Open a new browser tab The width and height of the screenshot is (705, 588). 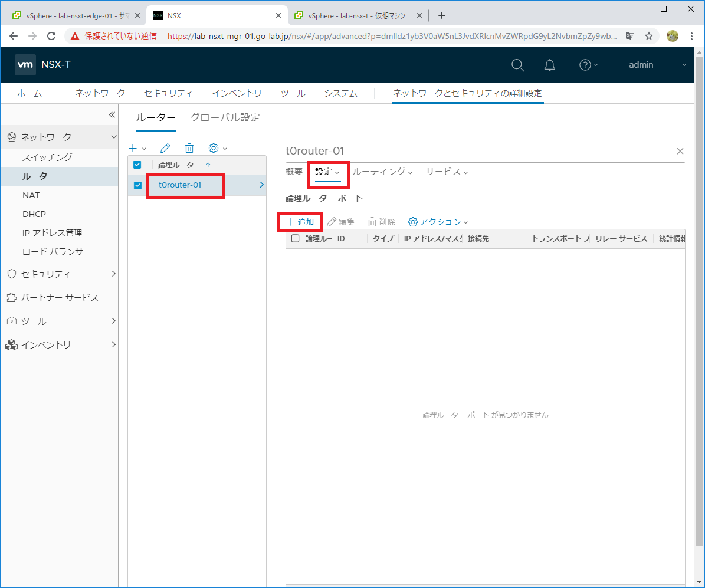pyautogui.click(x=441, y=16)
